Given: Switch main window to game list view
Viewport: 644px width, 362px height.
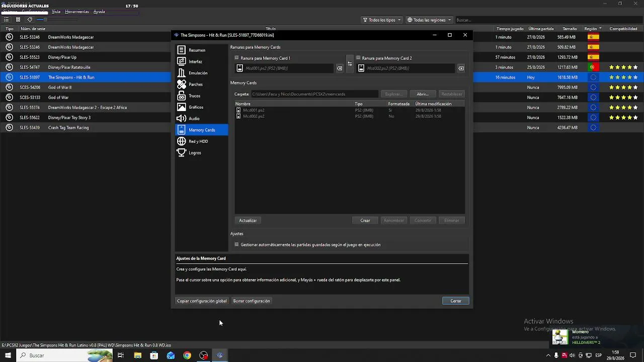Looking at the screenshot, I should coord(7,20).
